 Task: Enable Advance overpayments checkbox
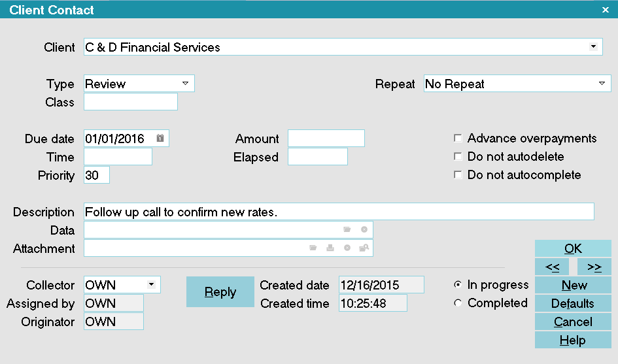(458, 139)
